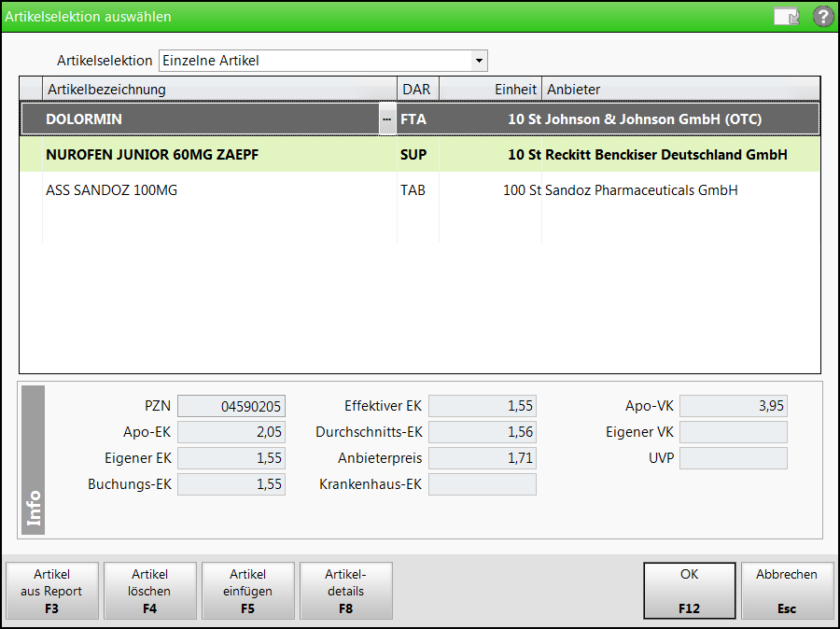Screen dimensions: 840x629
Task: Click Artikel löschen F4 button
Action: 150,591
